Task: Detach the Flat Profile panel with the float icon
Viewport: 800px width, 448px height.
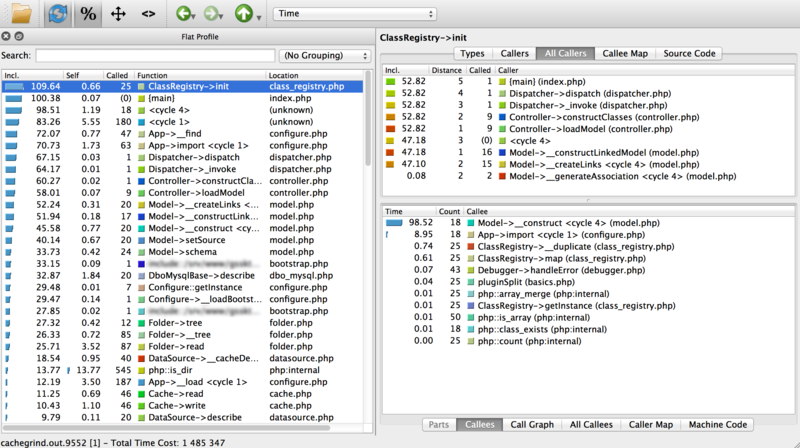Action: point(19,36)
